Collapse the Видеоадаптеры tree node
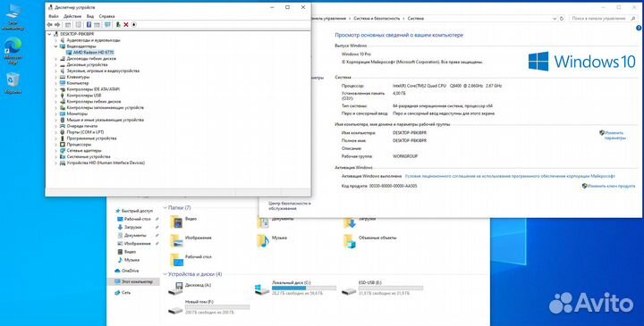 click(56, 46)
